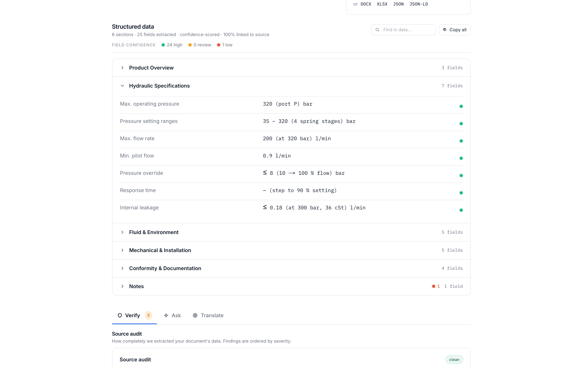Expand the Mechanical & Installation section
The image size is (588, 368).
(291, 250)
